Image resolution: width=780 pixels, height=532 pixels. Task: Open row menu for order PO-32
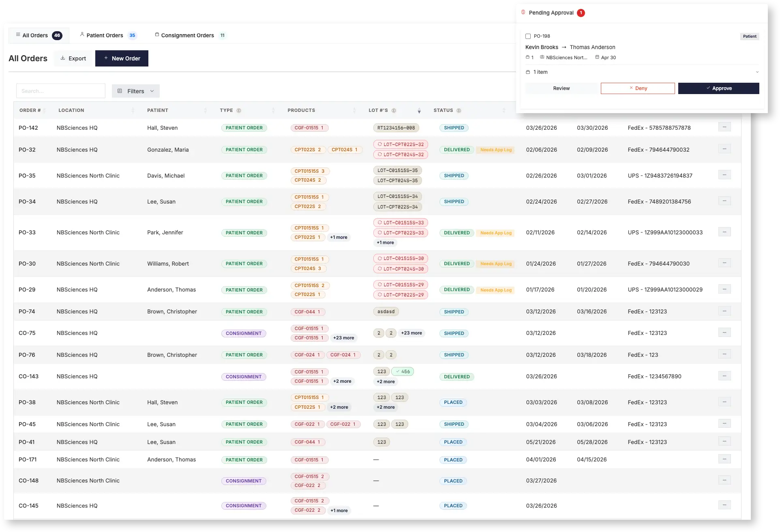coord(724,149)
